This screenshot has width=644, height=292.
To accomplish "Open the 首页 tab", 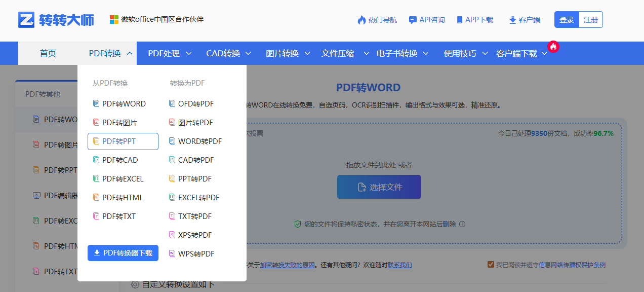I will (x=48, y=53).
